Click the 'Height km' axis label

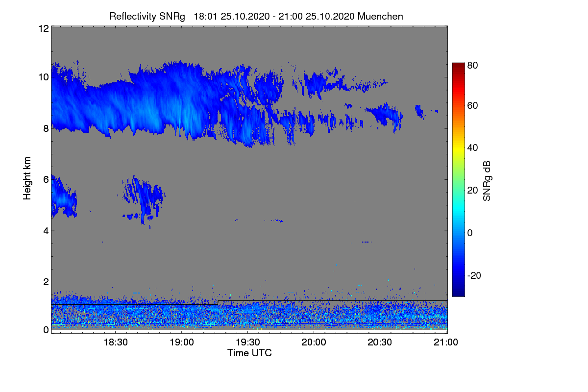(27, 178)
